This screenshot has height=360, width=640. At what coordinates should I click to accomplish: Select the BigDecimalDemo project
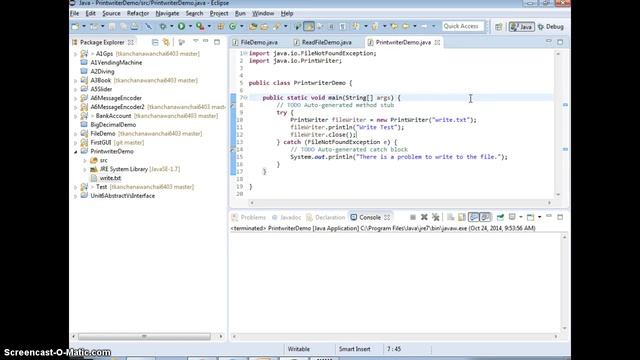pos(113,124)
